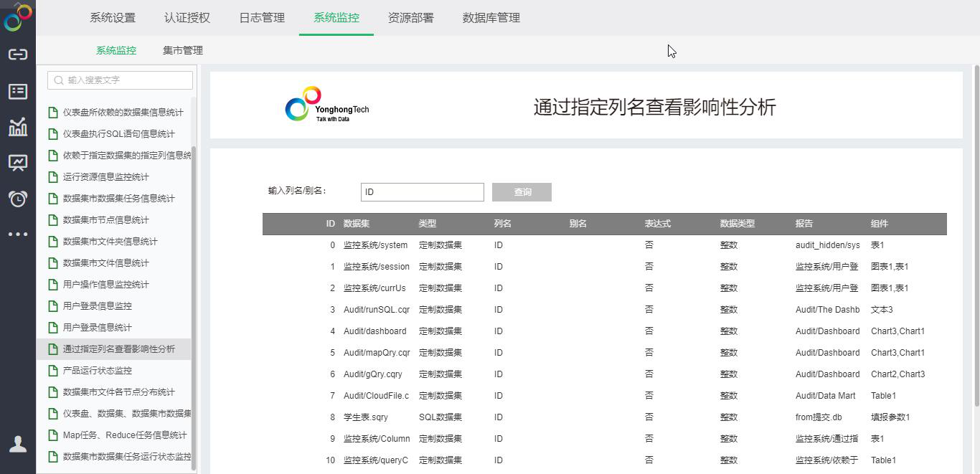Click the Yonghong logo in the sidebar
The height and width of the screenshot is (474, 980).
[x=18, y=17]
